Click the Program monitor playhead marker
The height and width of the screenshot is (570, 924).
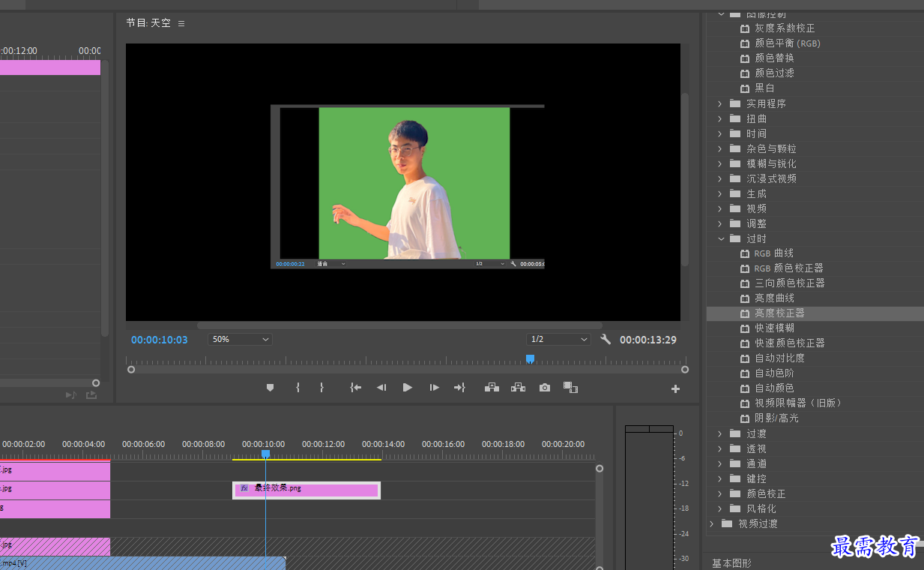coord(530,359)
